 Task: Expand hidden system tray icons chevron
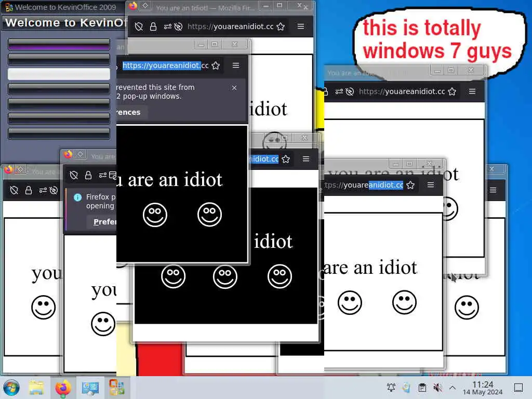[x=453, y=388]
